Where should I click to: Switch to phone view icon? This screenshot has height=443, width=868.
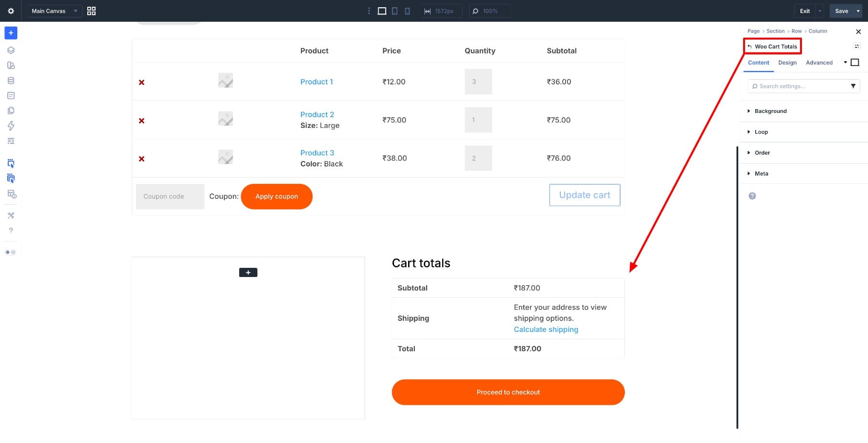tap(407, 11)
